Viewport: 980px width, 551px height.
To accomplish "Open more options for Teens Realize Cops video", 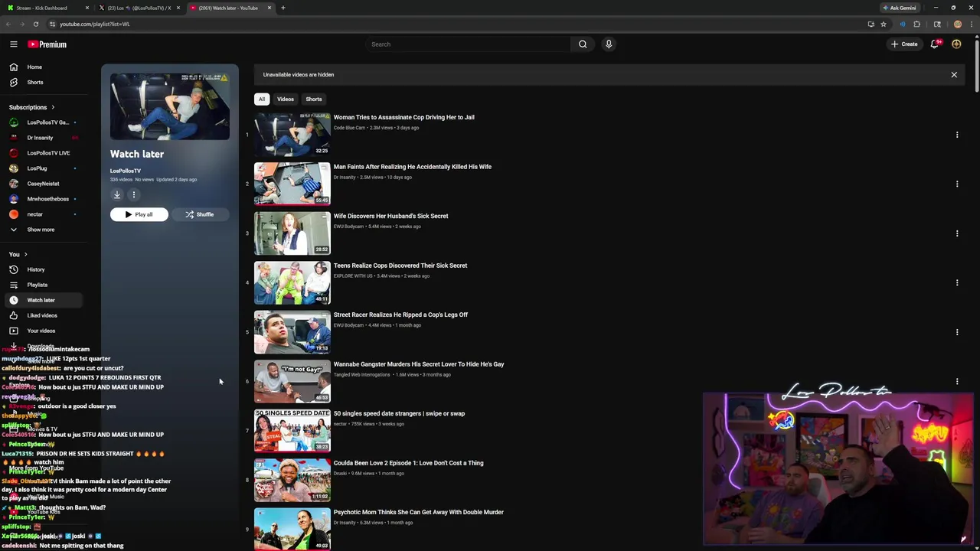I will pos(956,282).
